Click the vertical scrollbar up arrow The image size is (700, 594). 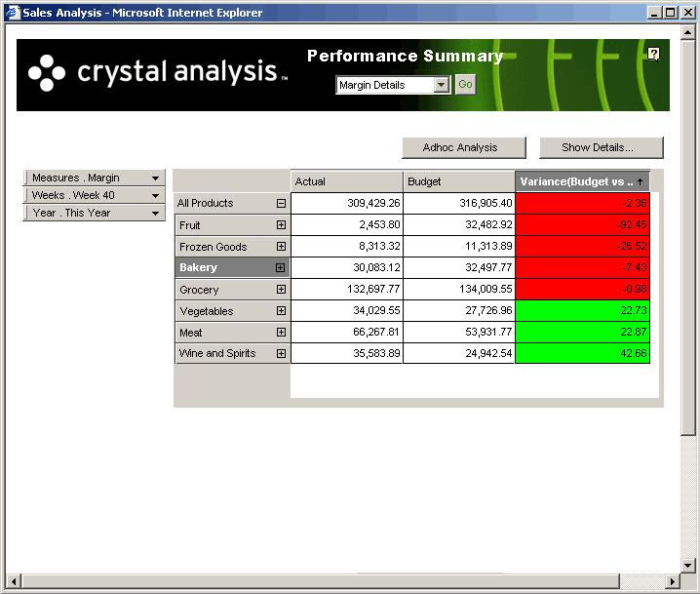[x=688, y=32]
